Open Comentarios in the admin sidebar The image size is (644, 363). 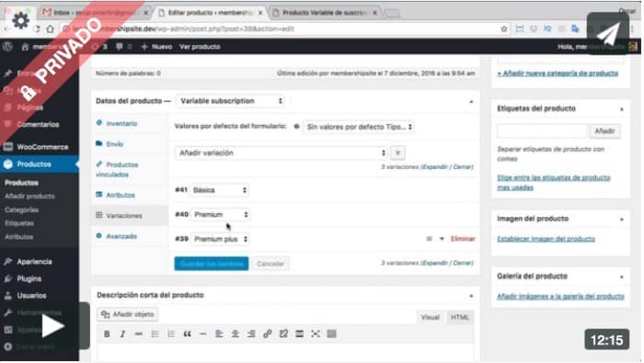pos(40,124)
